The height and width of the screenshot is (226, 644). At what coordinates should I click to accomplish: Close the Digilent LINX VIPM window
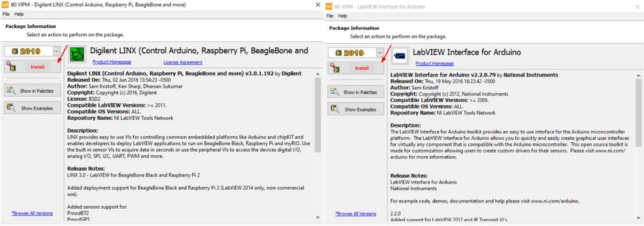[318, 5]
